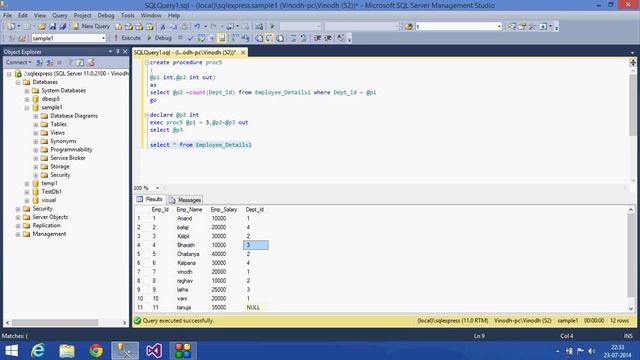This screenshot has height=360, width=640.
Task: Expand the Programmability folder
Action: (x=36, y=150)
